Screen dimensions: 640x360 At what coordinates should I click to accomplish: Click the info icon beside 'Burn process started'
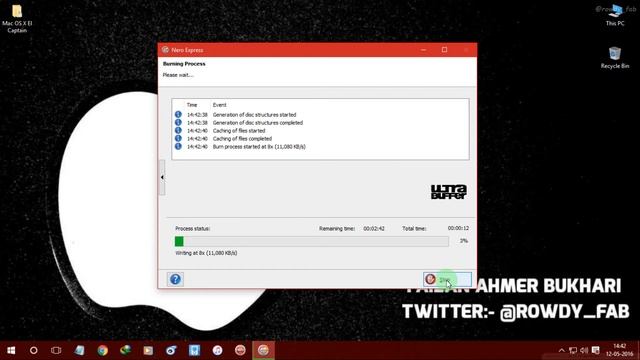[178, 146]
